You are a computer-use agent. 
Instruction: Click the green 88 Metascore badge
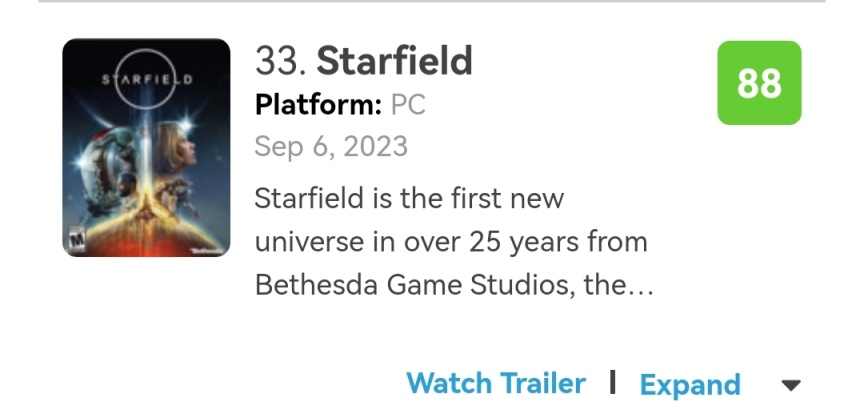[x=759, y=83]
